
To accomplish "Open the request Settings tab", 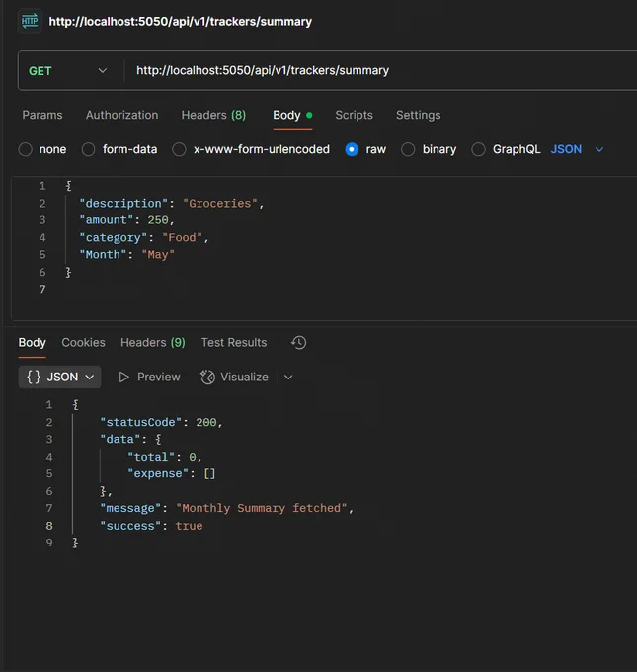I will [x=418, y=115].
